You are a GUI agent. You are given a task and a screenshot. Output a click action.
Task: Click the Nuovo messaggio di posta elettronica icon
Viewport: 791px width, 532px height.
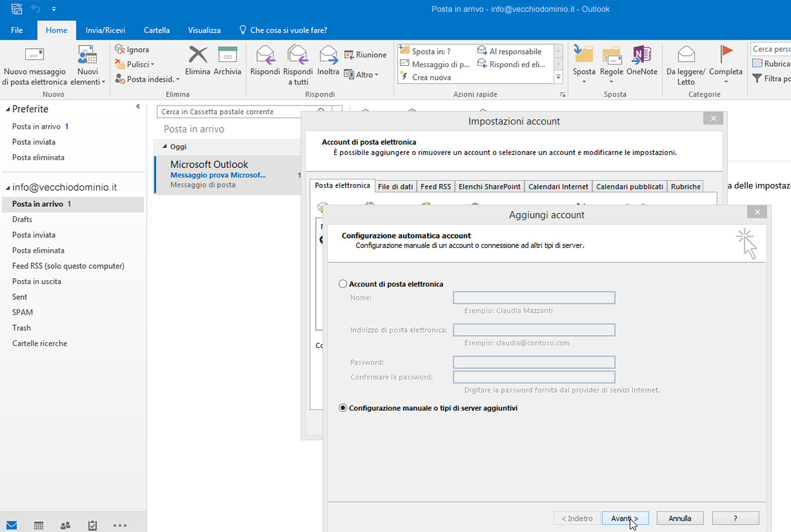(34, 54)
